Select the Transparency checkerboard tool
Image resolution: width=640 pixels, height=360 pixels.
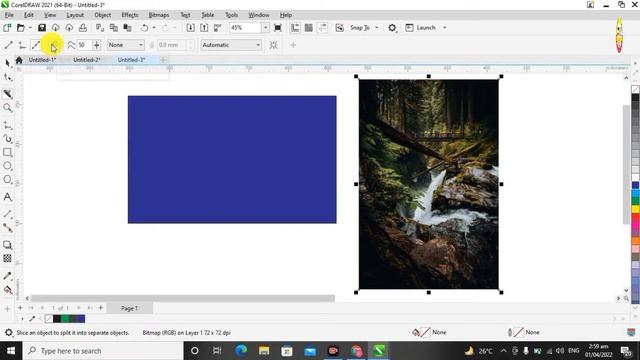click(x=7, y=258)
